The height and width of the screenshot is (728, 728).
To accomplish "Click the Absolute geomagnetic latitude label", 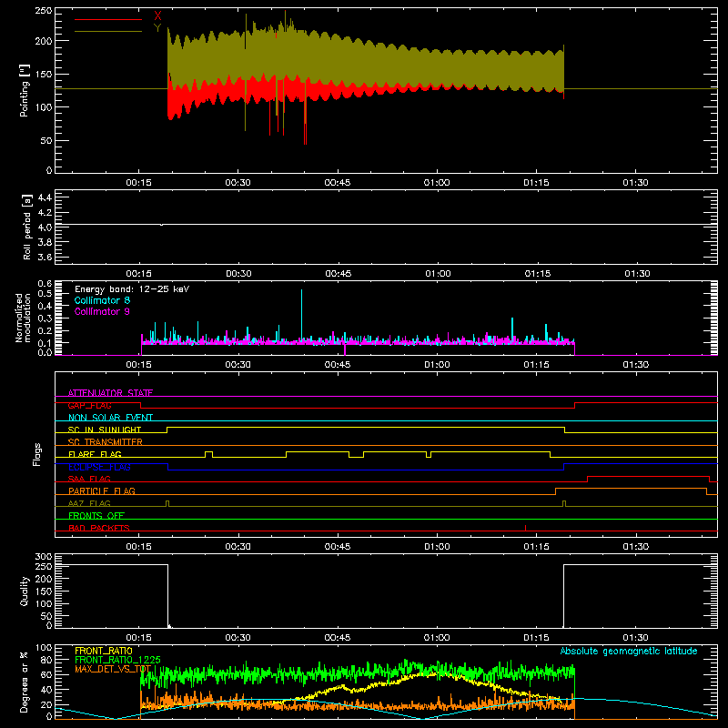I will pos(629,651).
